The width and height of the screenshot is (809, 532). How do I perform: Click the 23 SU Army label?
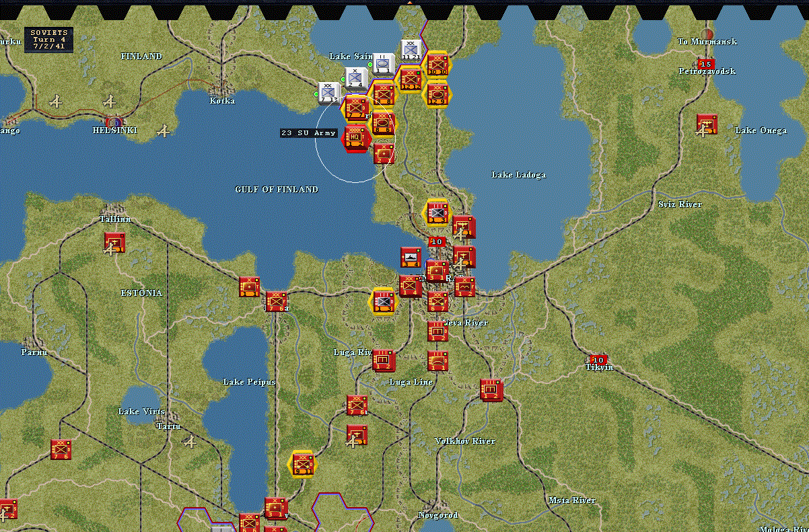309,133
